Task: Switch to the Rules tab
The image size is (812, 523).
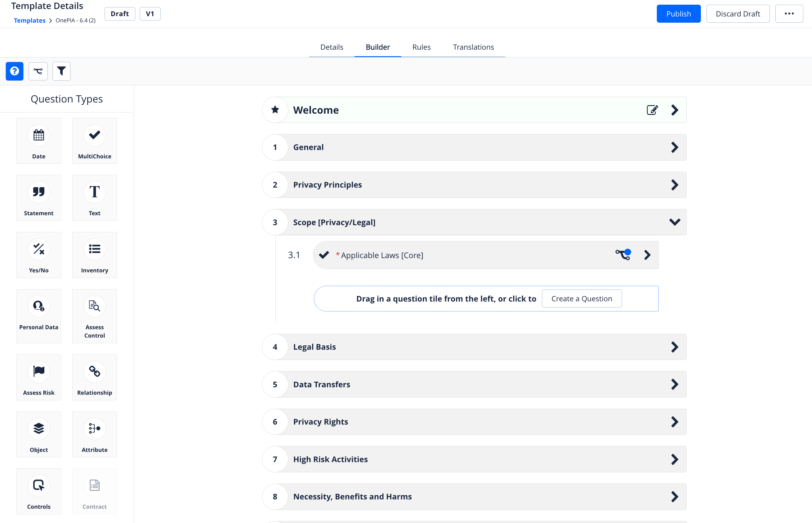Action: pos(421,47)
